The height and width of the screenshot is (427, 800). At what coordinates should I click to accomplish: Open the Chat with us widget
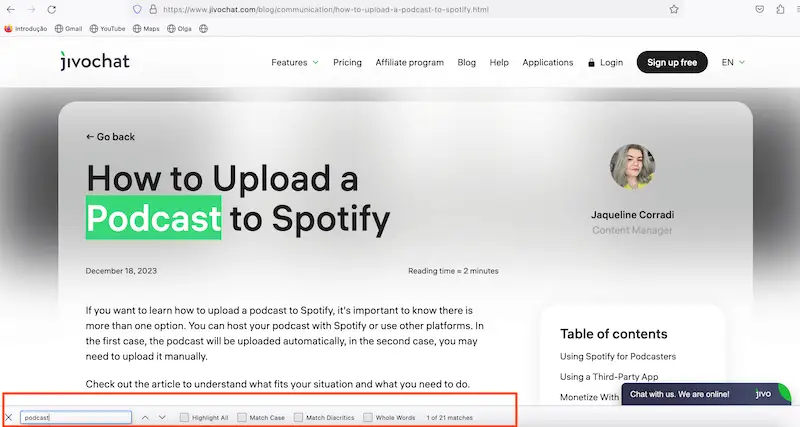coord(706,394)
